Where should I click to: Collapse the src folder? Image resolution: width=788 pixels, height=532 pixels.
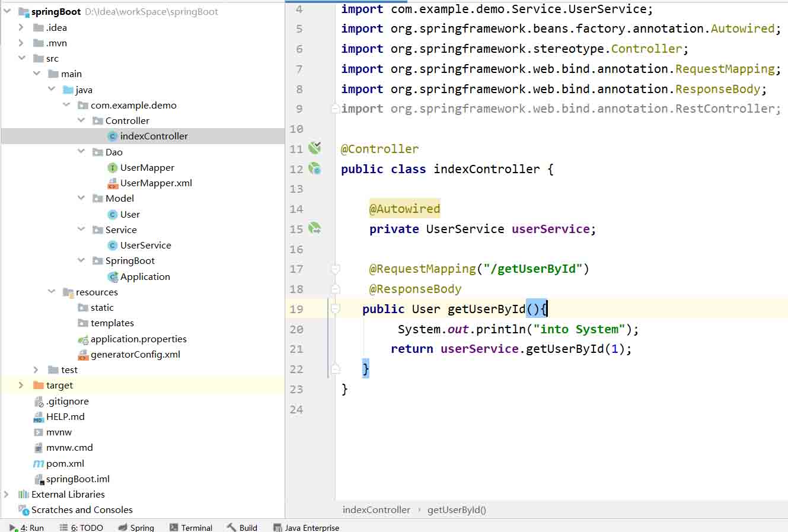point(22,58)
